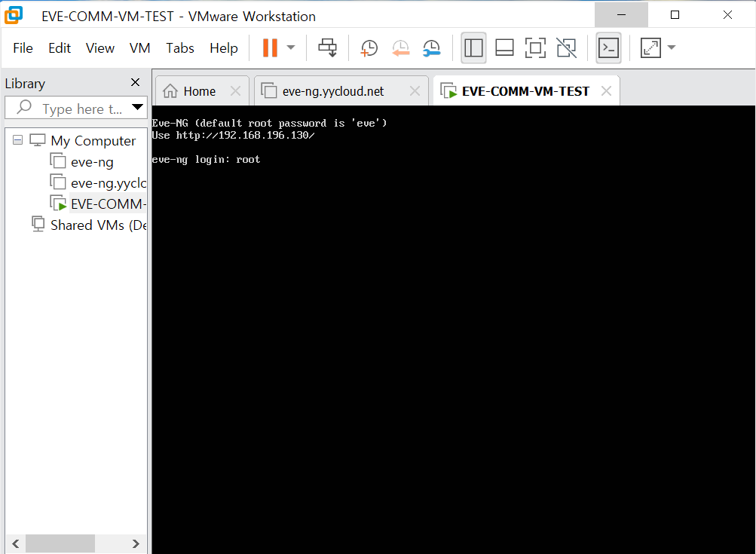This screenshot has width=756, height=554.
Task: Select My Computer in library
Action: pos(93,141)
